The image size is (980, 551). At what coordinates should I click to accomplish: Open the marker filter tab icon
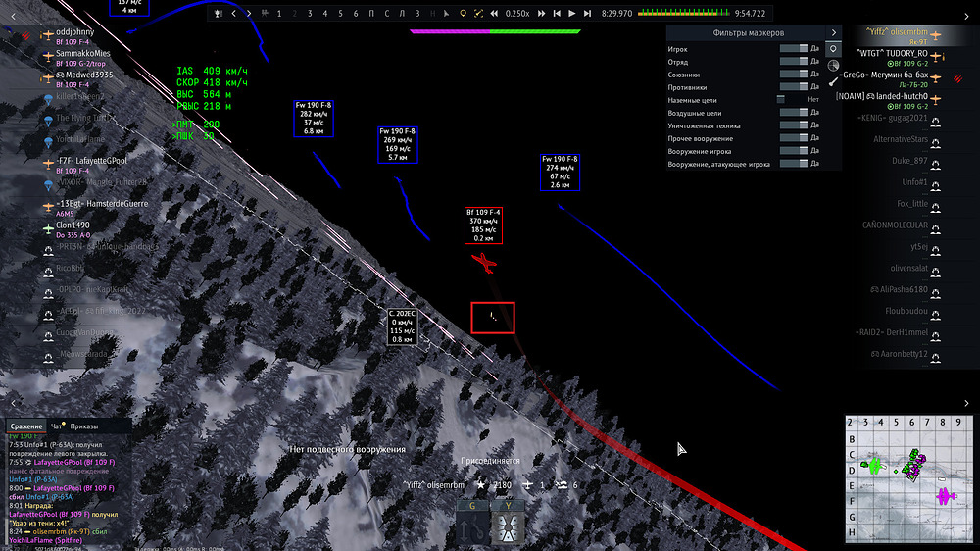[x=833, y=49]
